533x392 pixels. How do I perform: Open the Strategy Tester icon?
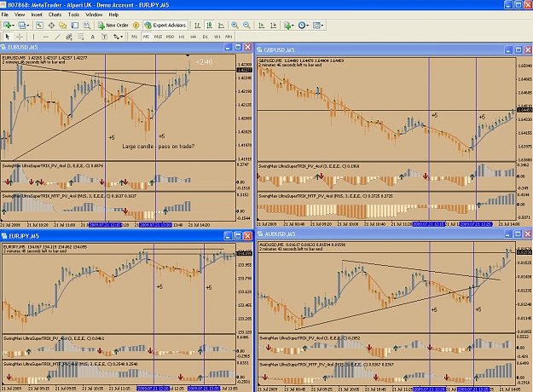click(87, 25)
